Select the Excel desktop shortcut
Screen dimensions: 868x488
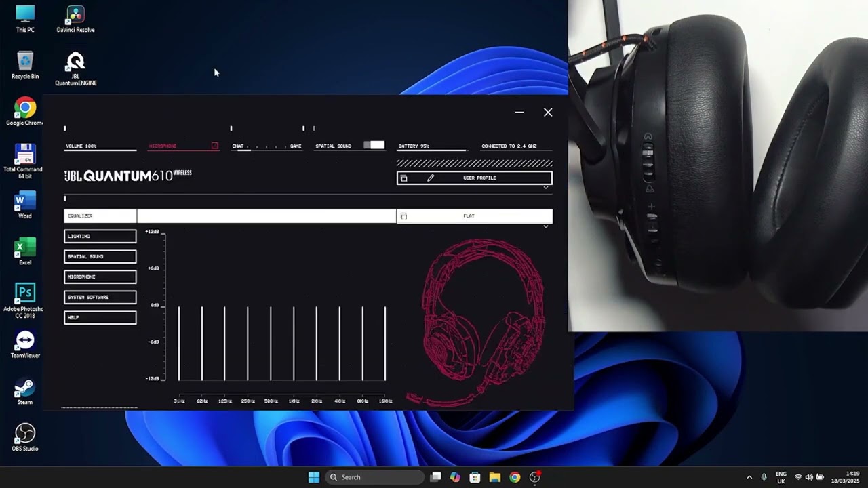point(25,251)
